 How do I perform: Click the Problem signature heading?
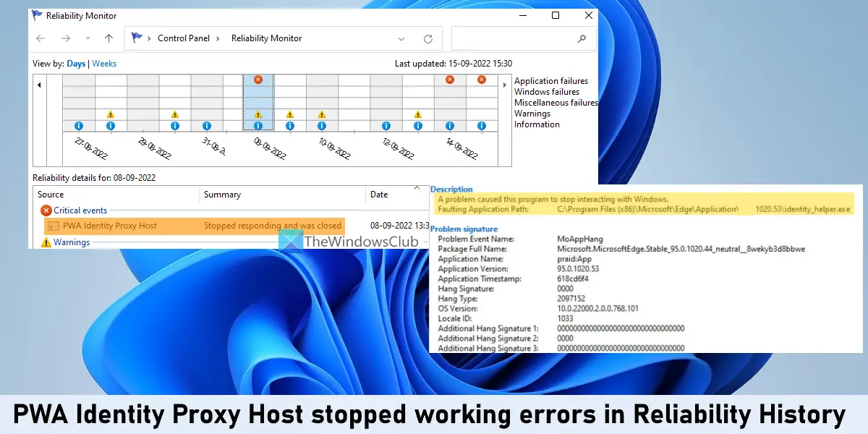tap(464, 229)
